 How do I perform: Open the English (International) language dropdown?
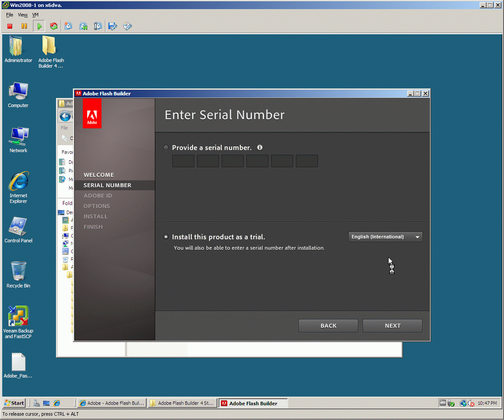pos(386,237)
